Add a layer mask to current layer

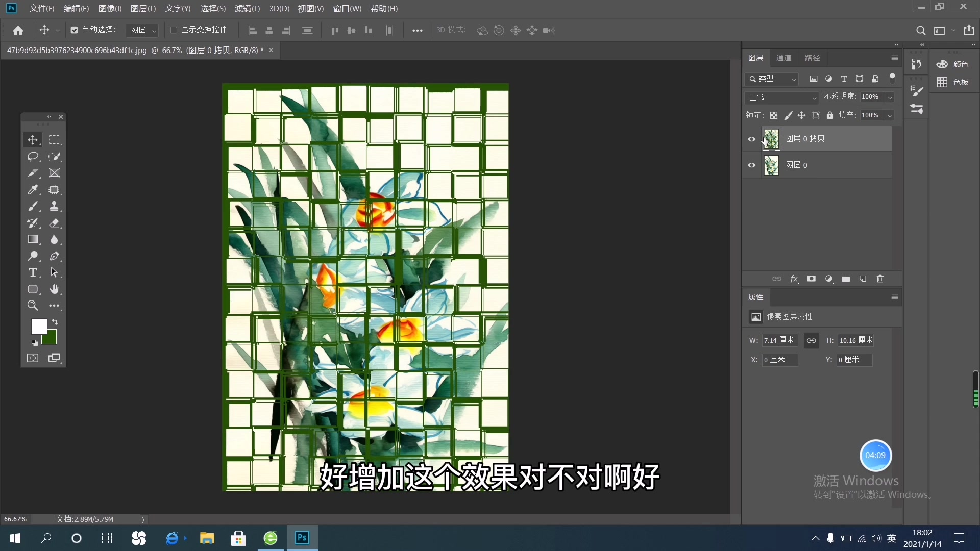pos(811,279)
